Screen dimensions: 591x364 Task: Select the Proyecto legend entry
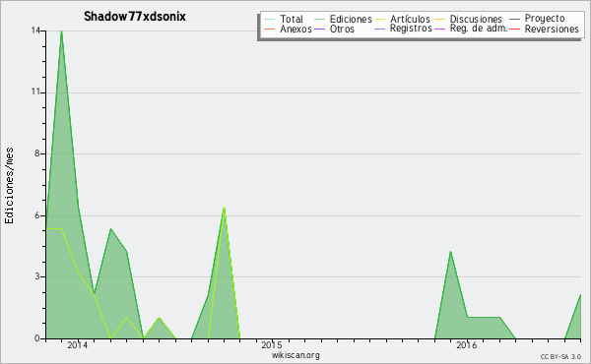545,19
